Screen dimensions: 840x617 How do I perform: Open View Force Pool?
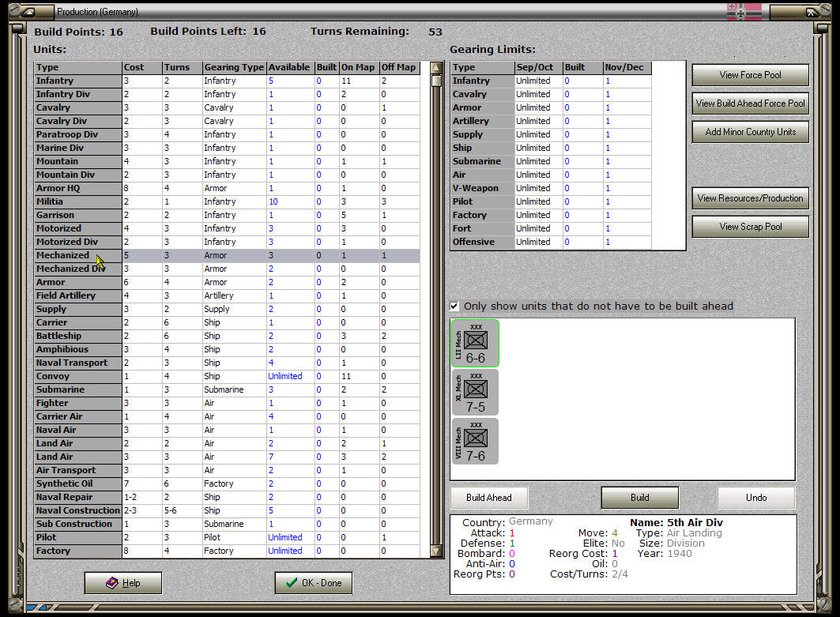point(750,75)
